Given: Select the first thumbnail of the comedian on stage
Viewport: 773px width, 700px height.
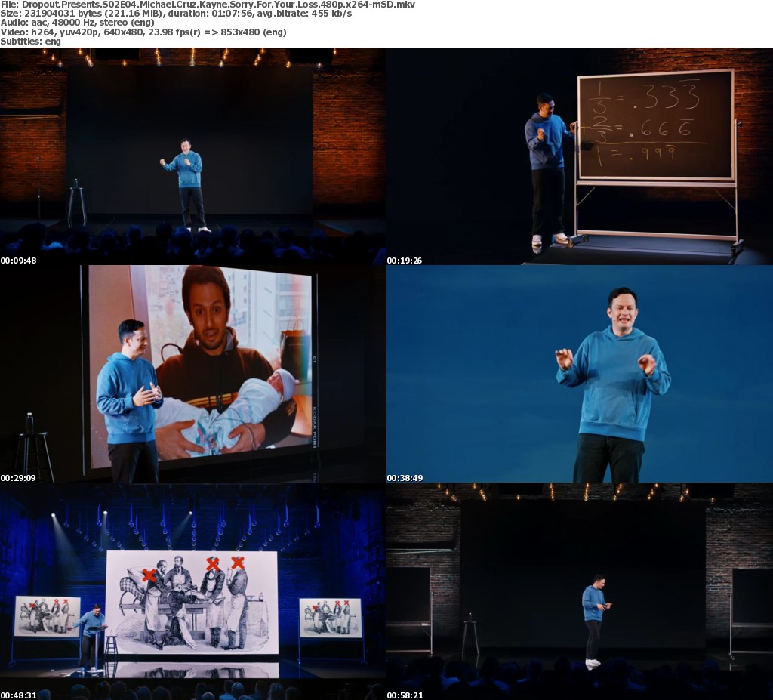Looking at the screenshot, I should [193, 156].
